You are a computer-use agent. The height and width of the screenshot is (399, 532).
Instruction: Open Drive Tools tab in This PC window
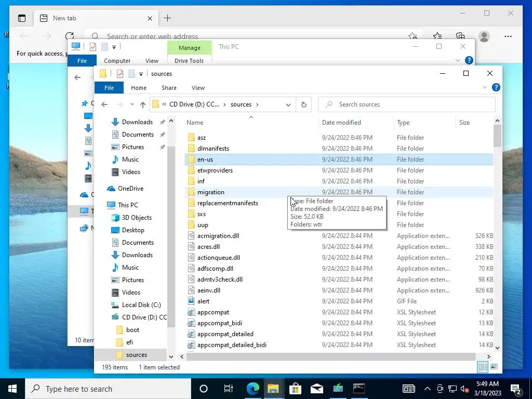click(189, 61)
